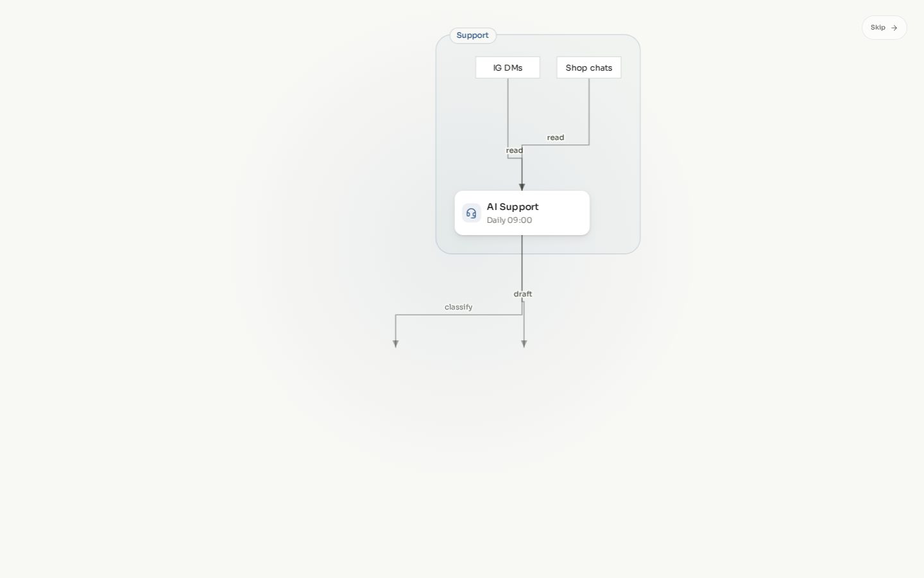Select the Shop chats source node
Viewport: 924px width, 578px height.
coord(588,67)
